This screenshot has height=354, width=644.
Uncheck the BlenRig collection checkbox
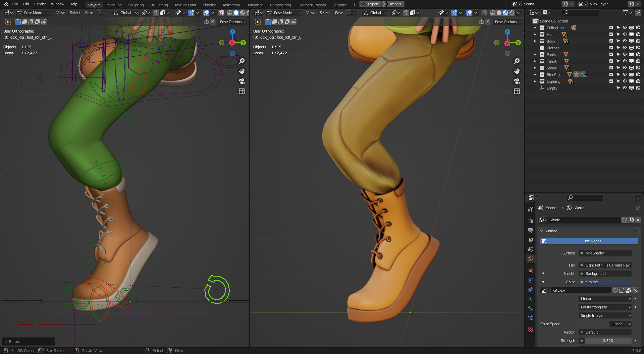click(611, 75)
